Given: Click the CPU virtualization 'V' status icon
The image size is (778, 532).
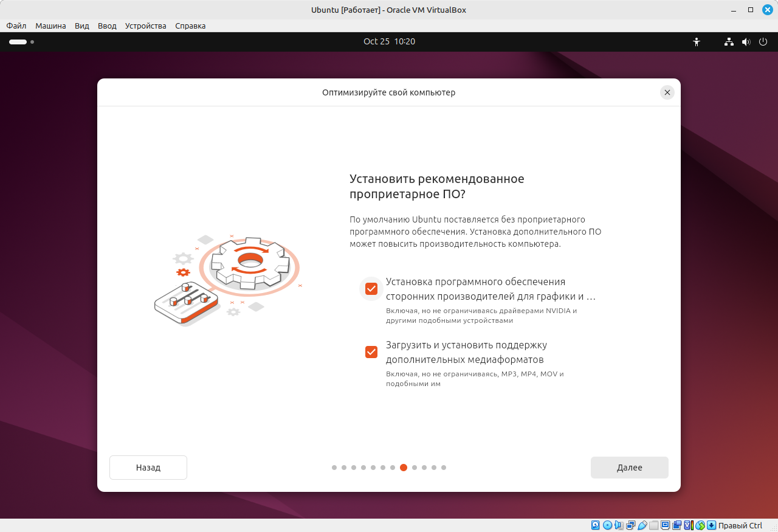Looking at the screenshot, I should point(688,525).
